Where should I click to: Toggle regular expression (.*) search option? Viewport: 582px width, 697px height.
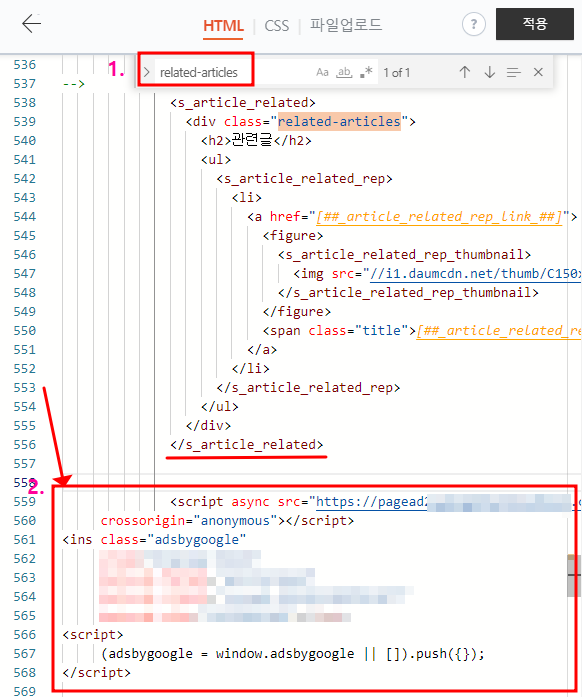click(x=366, y=72)
